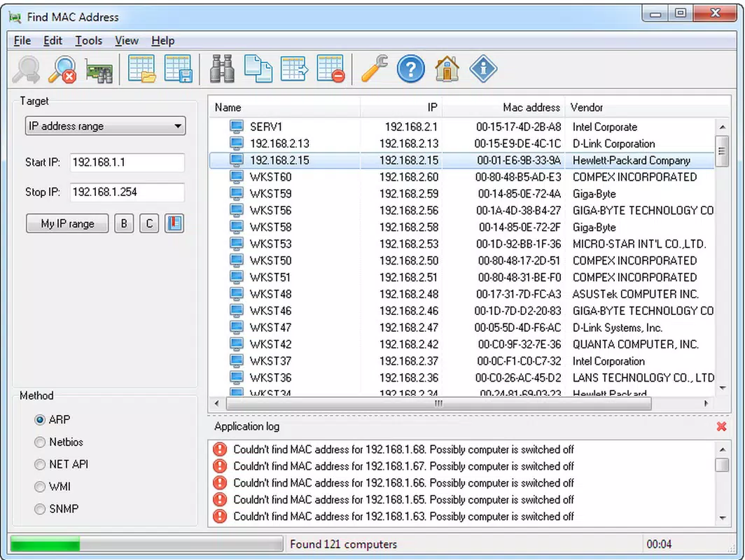
Task: Click the Find MAC Address title bar icon
Action: tap(15, 17)
